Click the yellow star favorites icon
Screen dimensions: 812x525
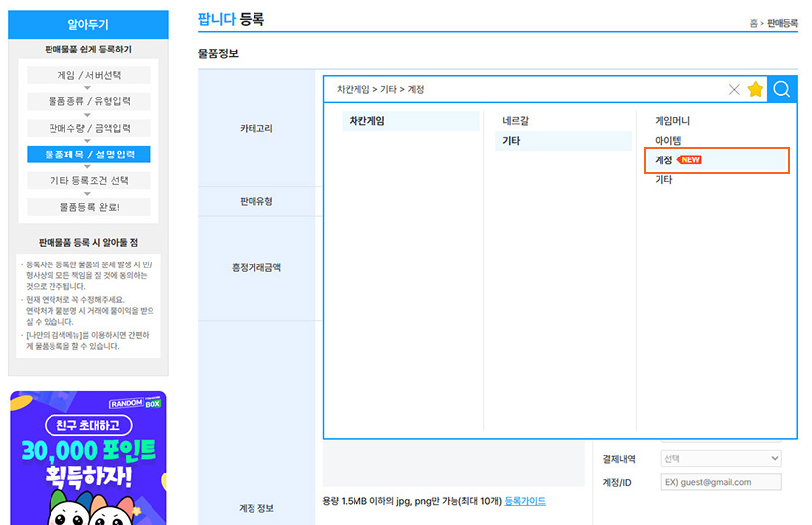[x=756, y=90]
